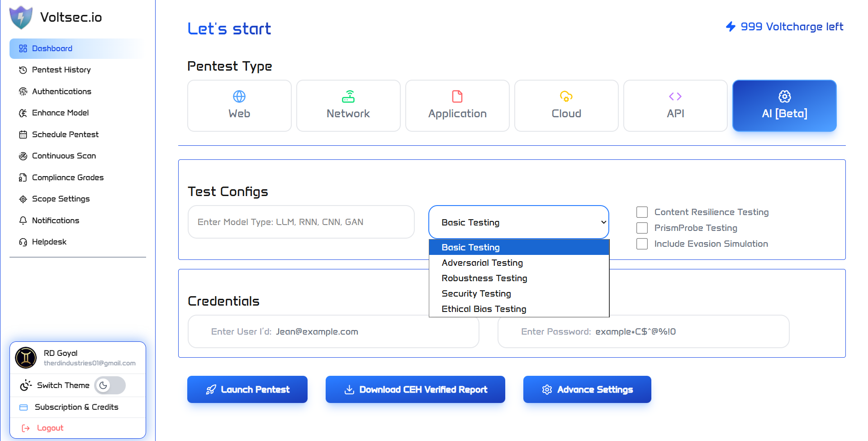The image size is (868, 441).
Task: Select the API code brackets icon
Action: (x=675, y=96)
